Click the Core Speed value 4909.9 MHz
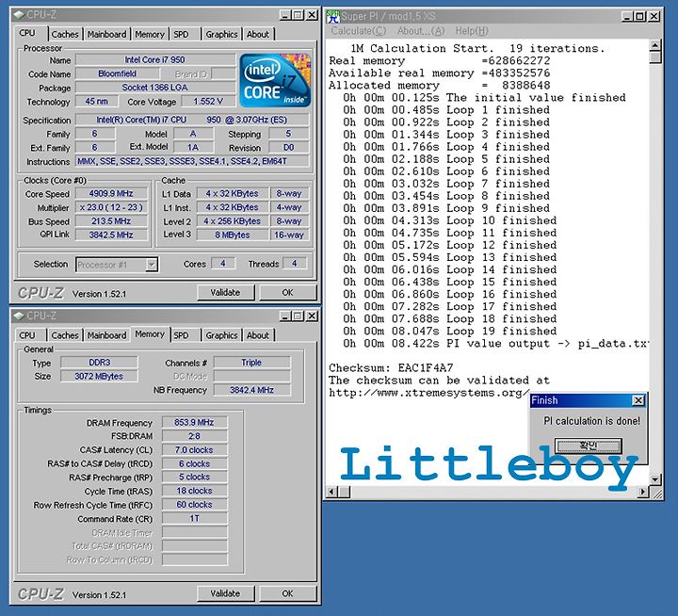Image resolution: width=678 pixels, height=616 pixels. coord(111,193)
